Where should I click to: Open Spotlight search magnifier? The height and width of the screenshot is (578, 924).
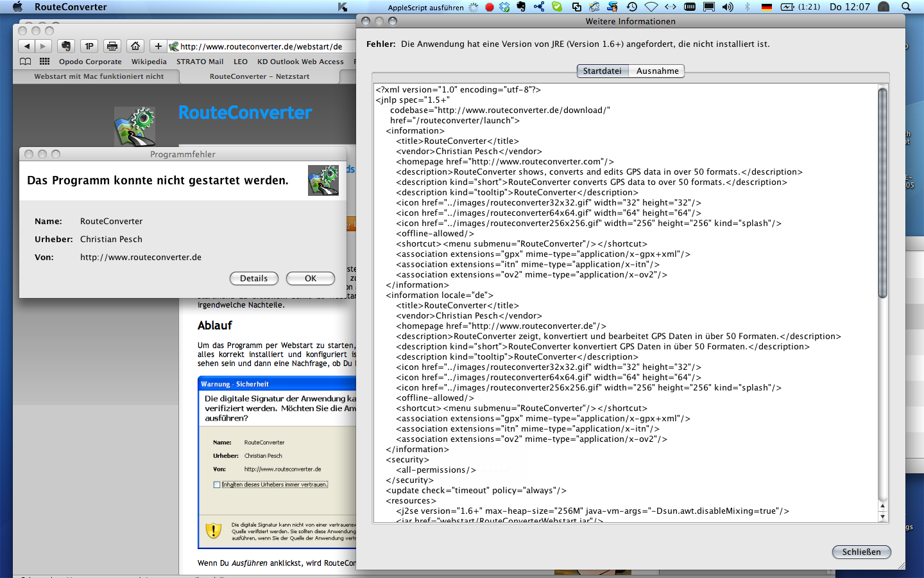[x=906, y=7]
